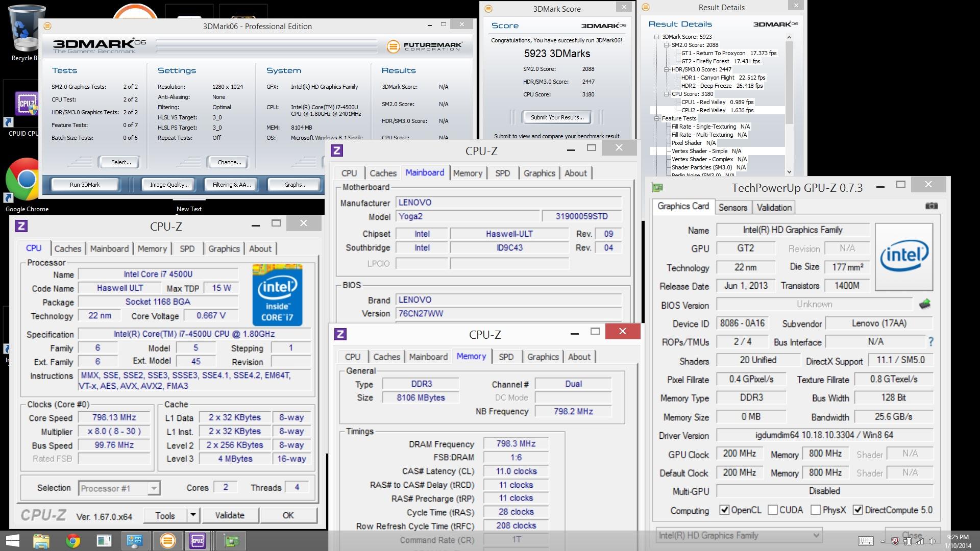Click the Graphs button in 3DMark06

[295, 185]
